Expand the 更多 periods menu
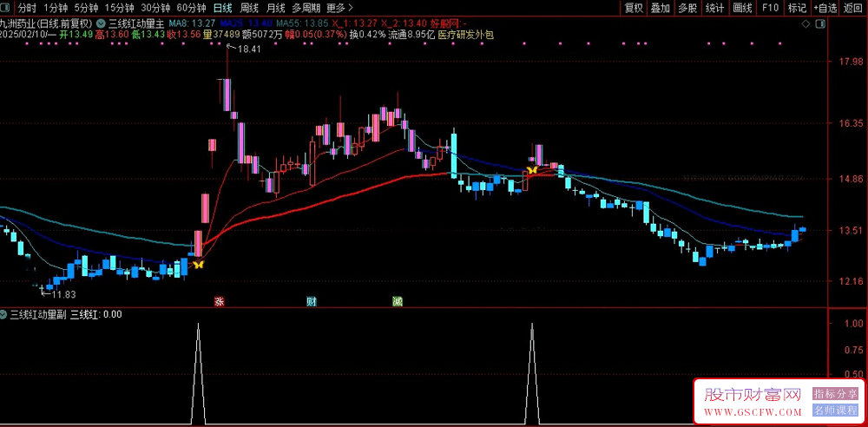868x427 pixels. coord(340,8)
